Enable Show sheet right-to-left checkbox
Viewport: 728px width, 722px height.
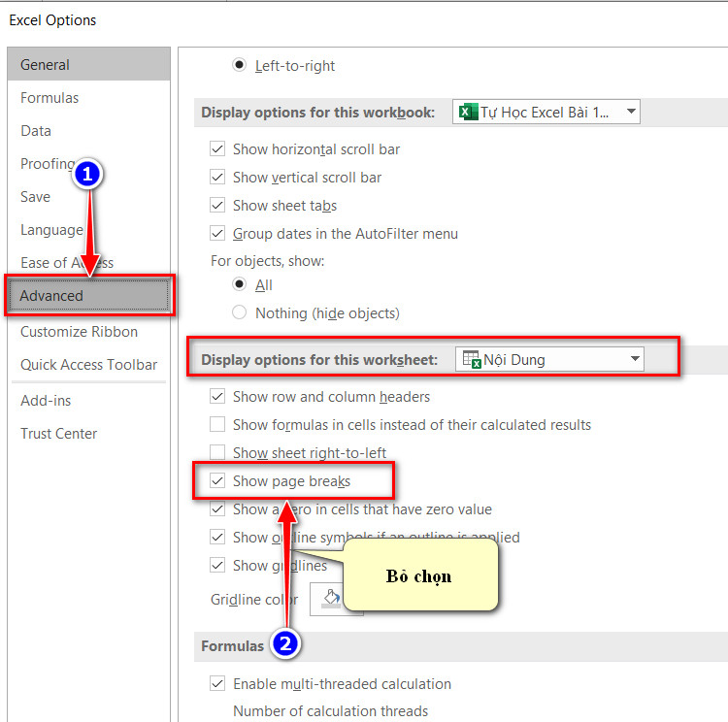pos(217,452)
